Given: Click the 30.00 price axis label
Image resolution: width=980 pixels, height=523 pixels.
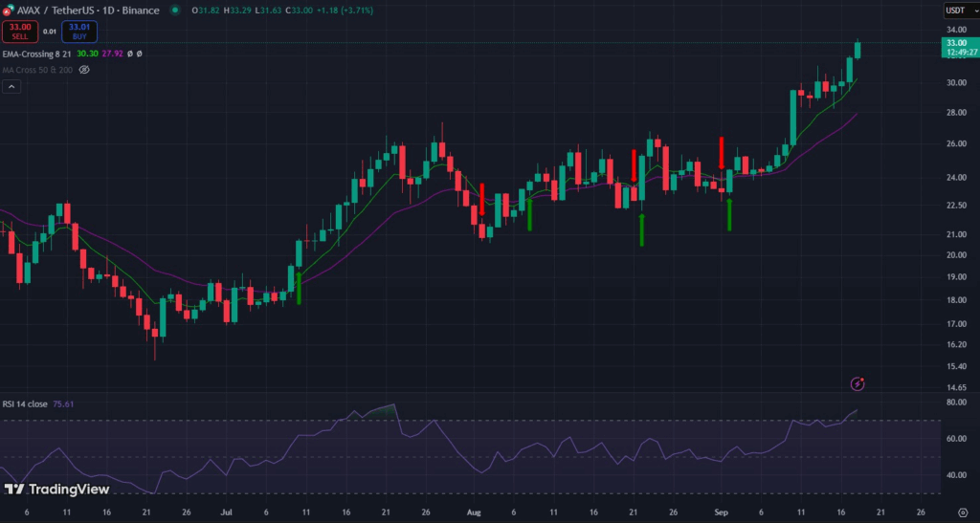Looking at the screenshot, I should [956, 83].
